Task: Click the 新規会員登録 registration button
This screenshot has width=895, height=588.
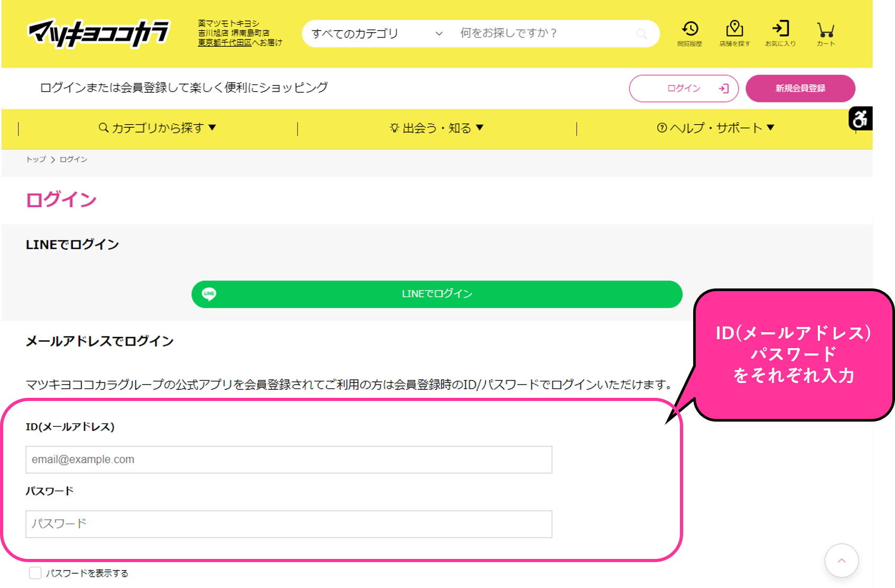Action: tap(800, 88)
